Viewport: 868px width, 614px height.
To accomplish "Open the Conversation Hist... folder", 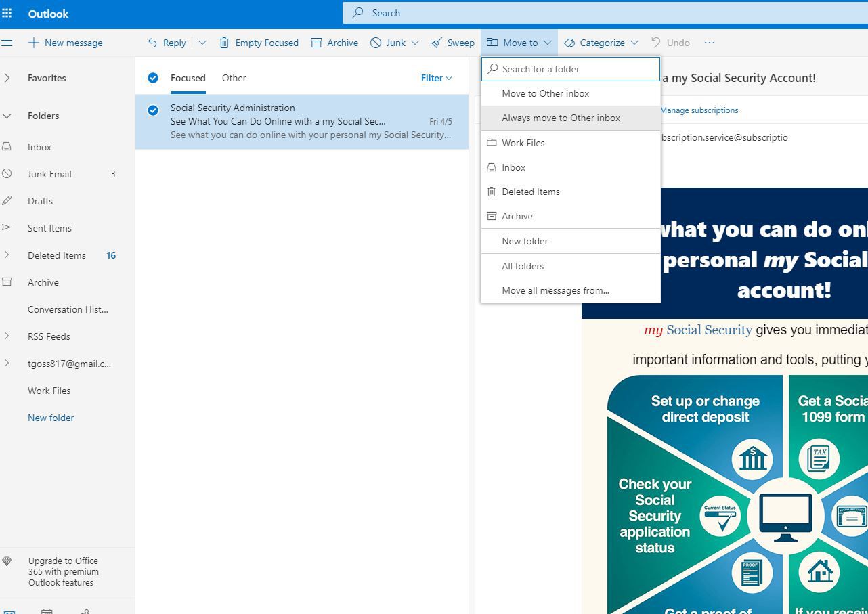I will (68, 309).
